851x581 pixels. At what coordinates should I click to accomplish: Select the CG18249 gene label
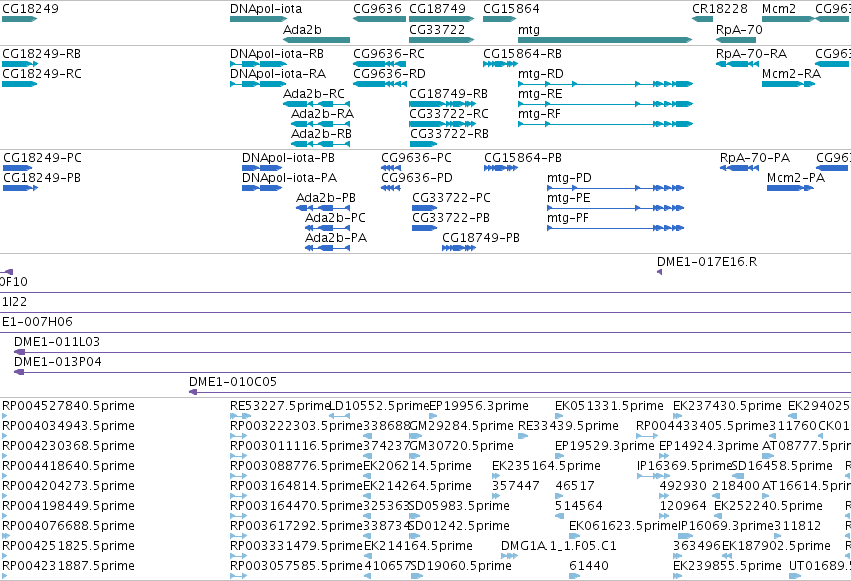[30, 9]
